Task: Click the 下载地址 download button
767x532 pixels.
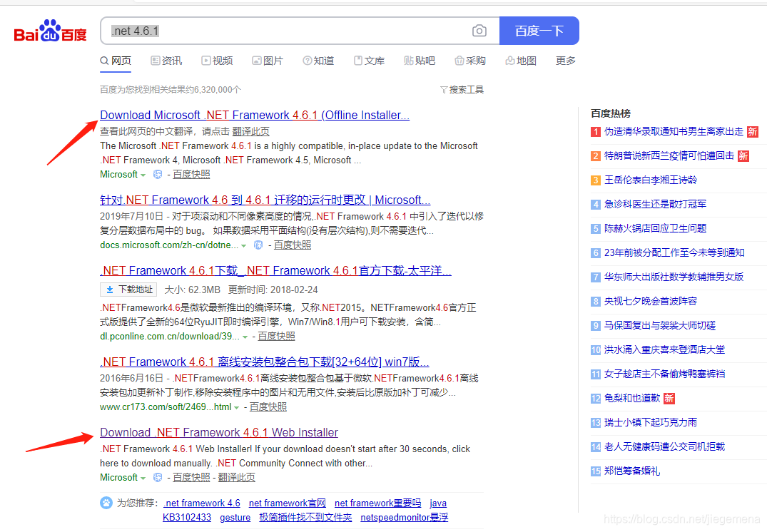Action: pos(128,290)
